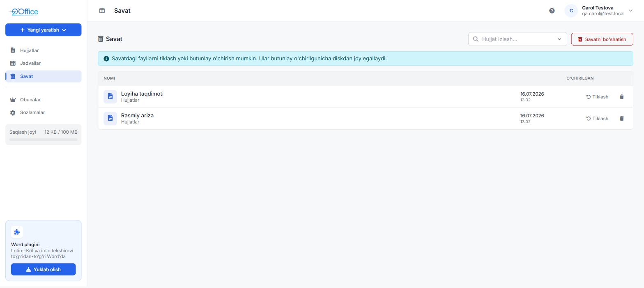
Task: Click the storage usage progress bar
Action: pyautogui.click(x=44, y=140)
